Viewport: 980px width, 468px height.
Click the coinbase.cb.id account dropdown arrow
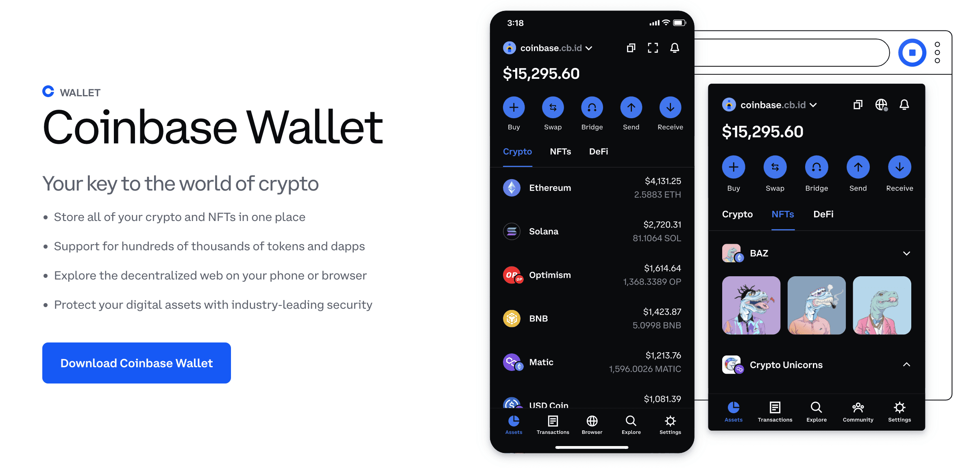click(x=598, y=48)
